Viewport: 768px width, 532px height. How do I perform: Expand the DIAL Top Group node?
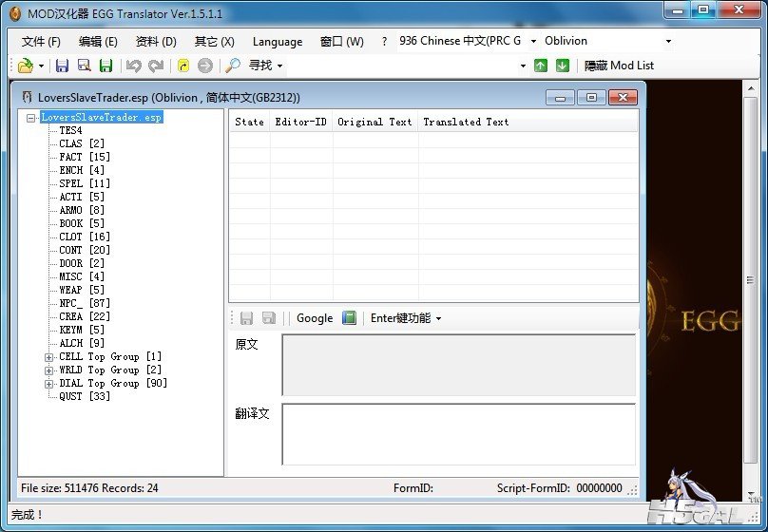point(48,384)
